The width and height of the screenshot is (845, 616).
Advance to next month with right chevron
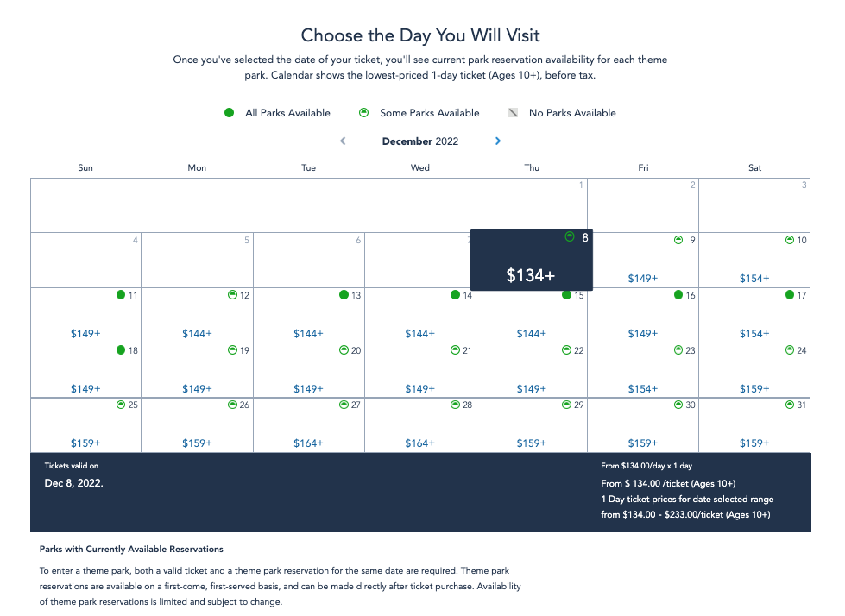coord(498,141)
